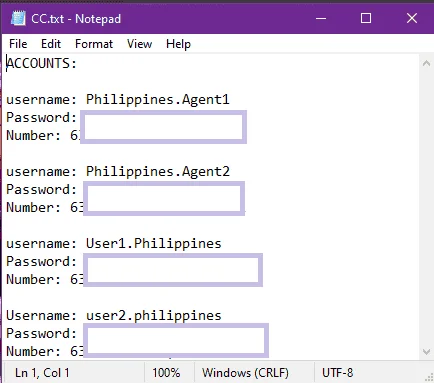
Task: Click the text Philippines.Agent1
Action: tap(158, 99)
